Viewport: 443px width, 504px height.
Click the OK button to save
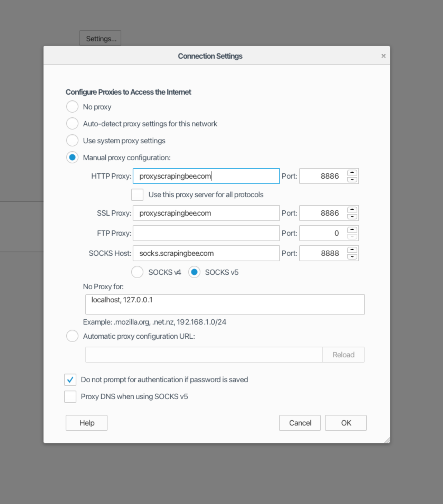[346, 423]
